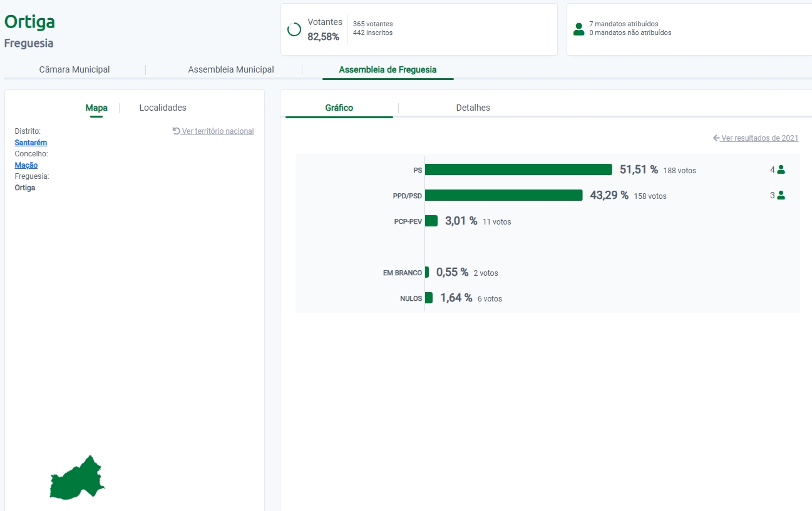Screen dimensions: 812x511
Task: Open the Mação concelho link
Action: 26,165
